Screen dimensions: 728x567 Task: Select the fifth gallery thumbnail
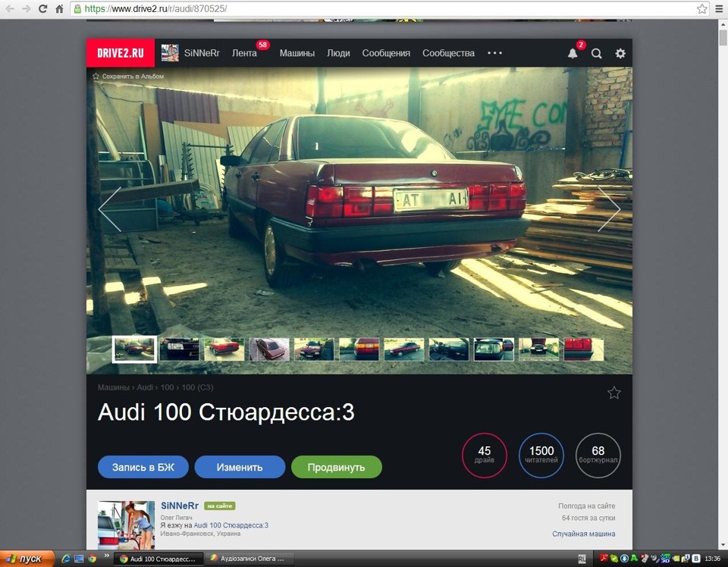click(x=314, y=349)
